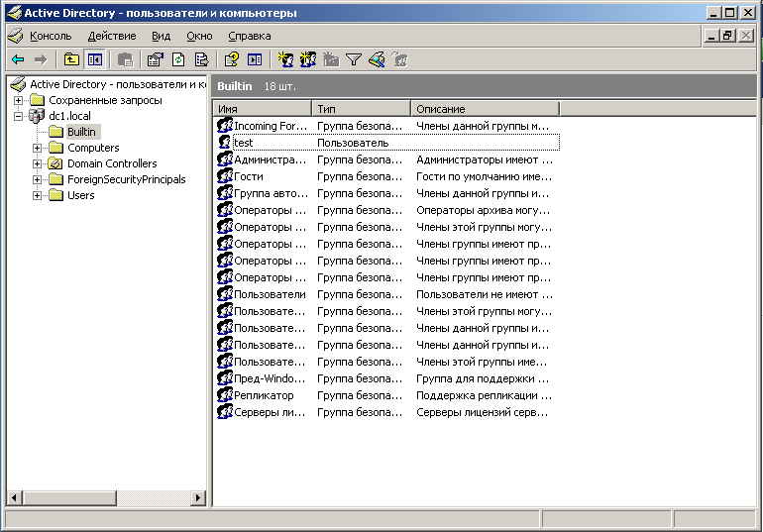Click the group icon of Администра... row
The image size is (763, 532).
224,160
